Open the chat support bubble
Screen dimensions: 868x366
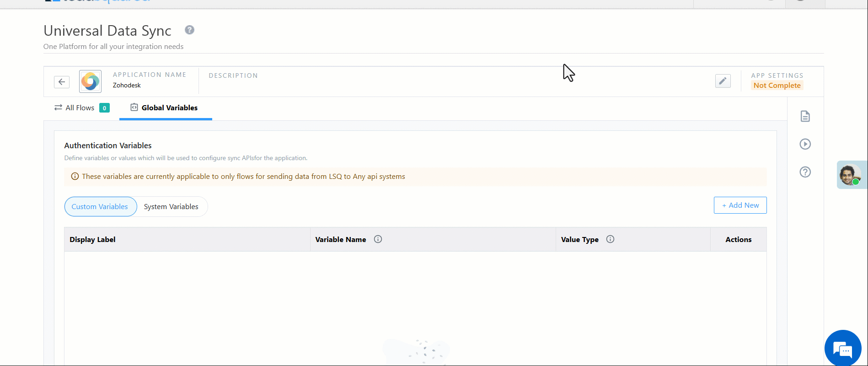coord(842,349)
